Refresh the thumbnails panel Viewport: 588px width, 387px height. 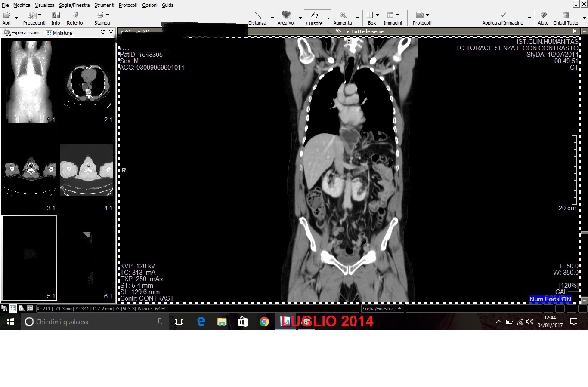(x=102, y=32)
